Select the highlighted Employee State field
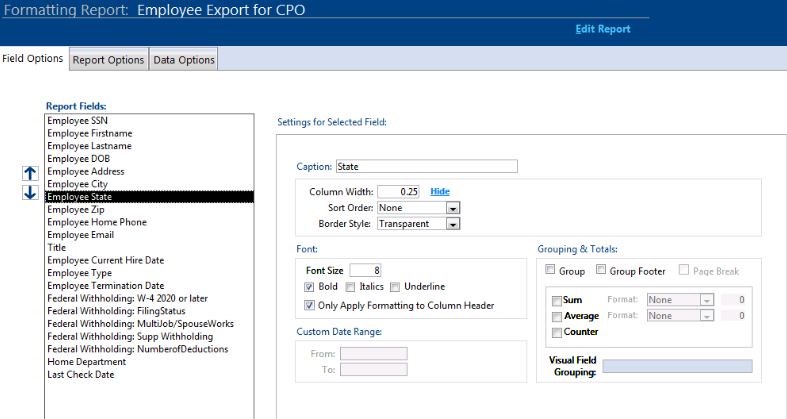This screenshot has height=419, width=787. [x=149, y=197]
